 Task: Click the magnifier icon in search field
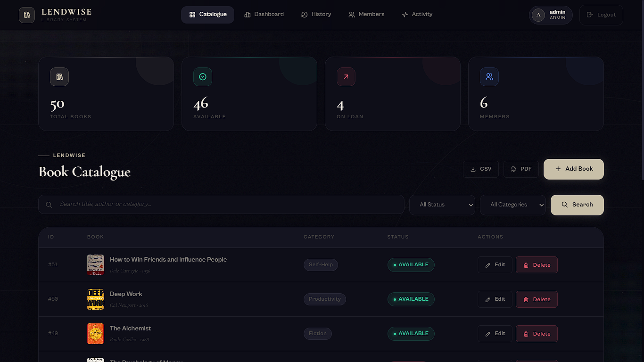(49, 205)
